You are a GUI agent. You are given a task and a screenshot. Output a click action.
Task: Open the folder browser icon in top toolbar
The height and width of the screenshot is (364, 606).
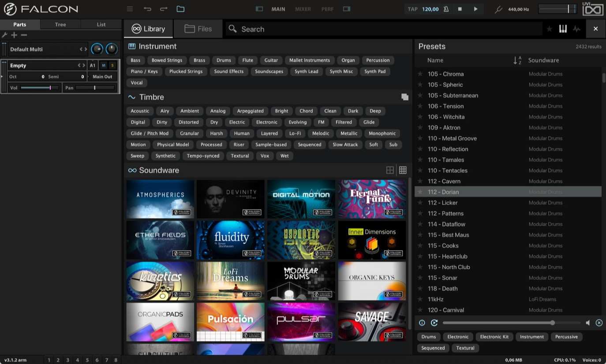[180, 9]
